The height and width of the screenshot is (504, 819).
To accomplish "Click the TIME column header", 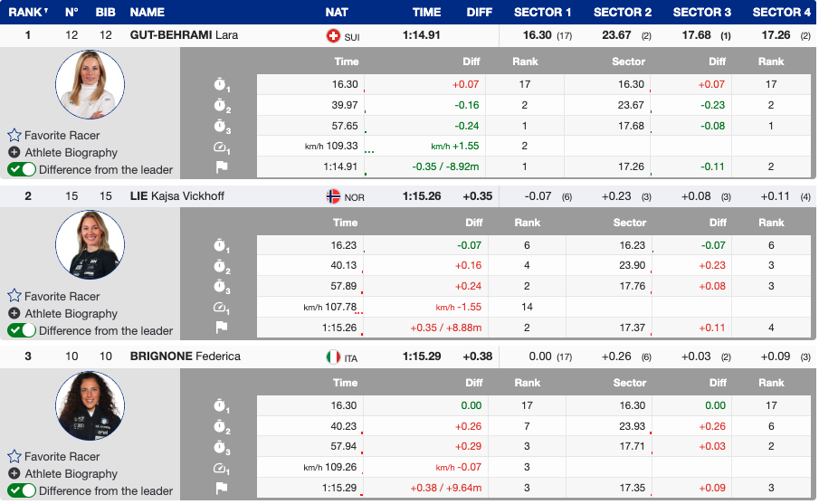I will 426,13.
